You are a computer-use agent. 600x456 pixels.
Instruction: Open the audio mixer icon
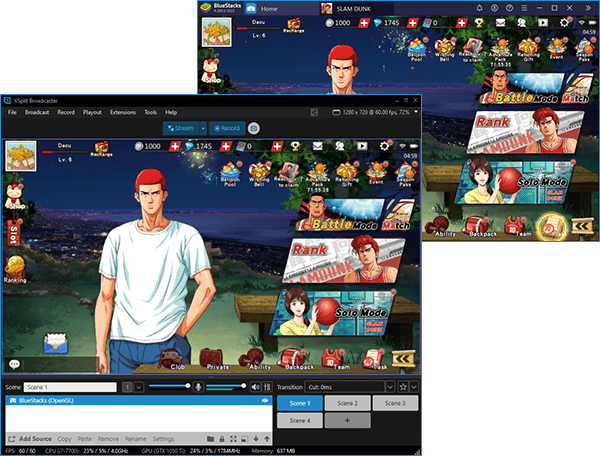point(267,387)
